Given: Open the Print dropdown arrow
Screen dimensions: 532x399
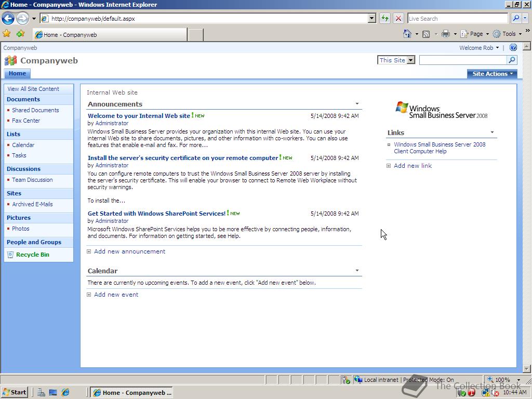Looking at the screenshot, I should [x=455, y=34].
